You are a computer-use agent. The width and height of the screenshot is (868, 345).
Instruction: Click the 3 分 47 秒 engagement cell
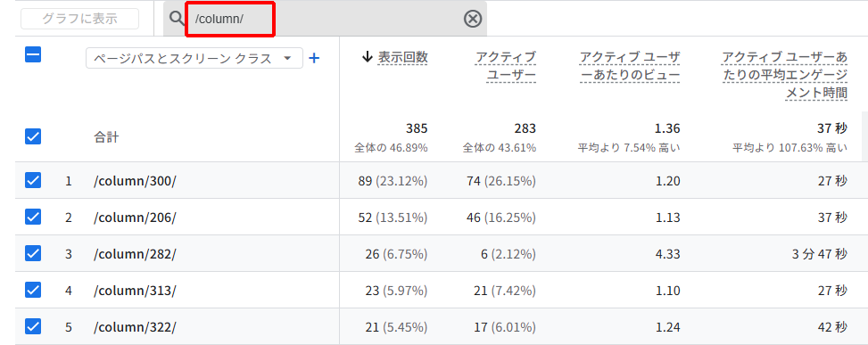(819, 254)
